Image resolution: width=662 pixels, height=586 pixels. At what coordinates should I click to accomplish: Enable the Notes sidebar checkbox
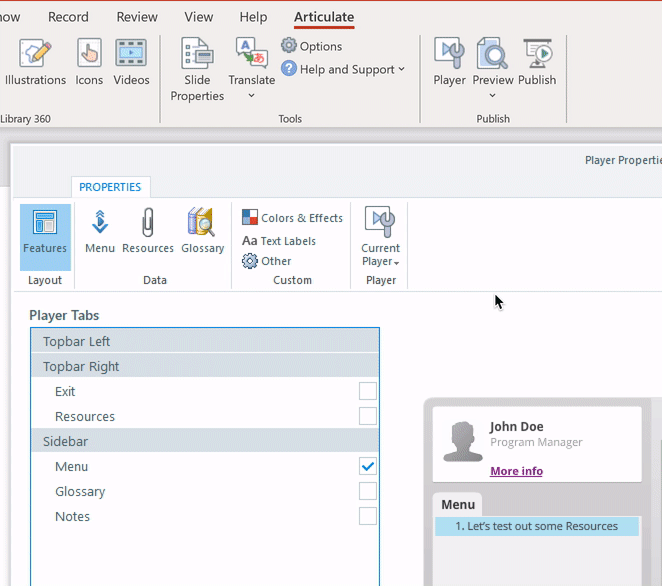[x=368, y=516]
